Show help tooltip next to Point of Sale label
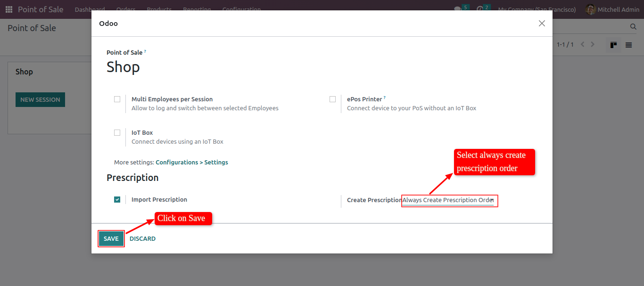644x286 pixels. click(x=145, y=51)
